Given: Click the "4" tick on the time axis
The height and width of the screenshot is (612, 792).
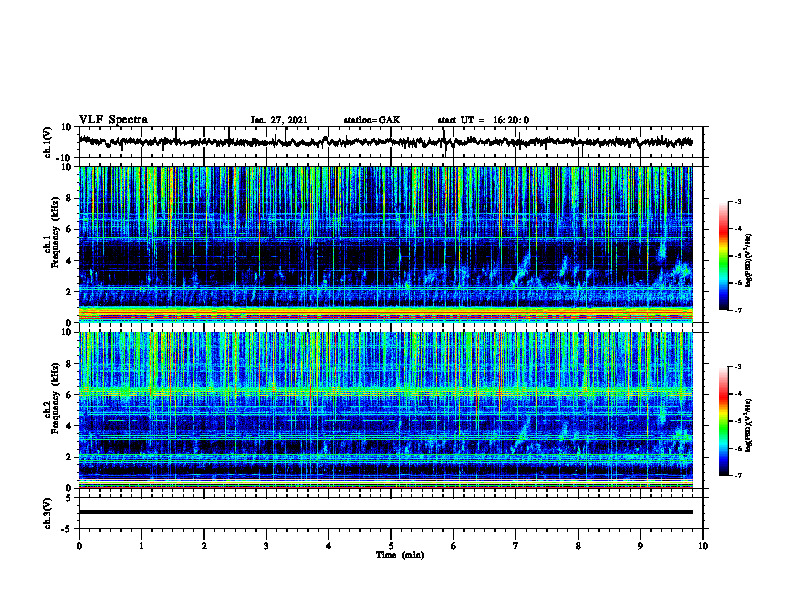Looking at the screenshot, I should pos(329,546).
